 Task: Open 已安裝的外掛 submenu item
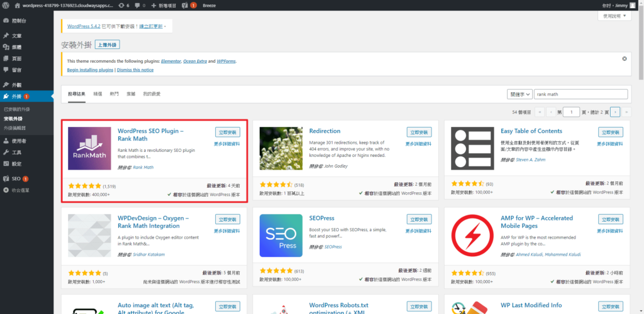tap(17, 109)
